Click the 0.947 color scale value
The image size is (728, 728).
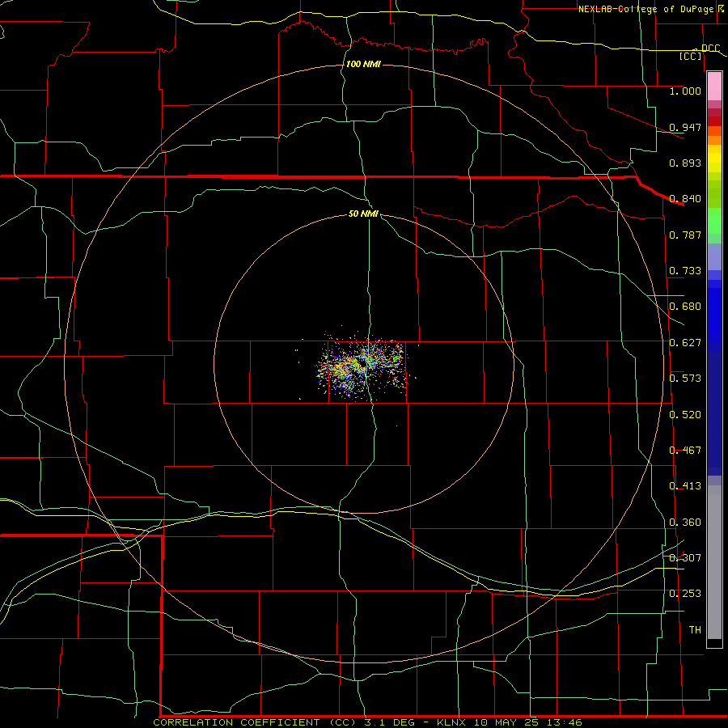point(685,127)
